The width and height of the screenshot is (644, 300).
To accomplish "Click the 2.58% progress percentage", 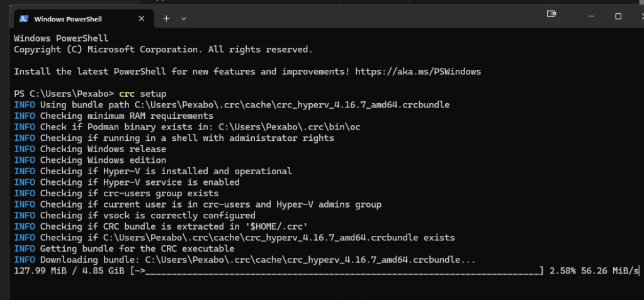I will point(563,271).
